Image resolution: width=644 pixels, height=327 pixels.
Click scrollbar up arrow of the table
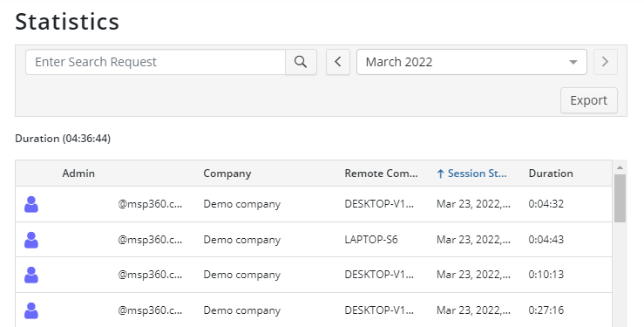620,167
